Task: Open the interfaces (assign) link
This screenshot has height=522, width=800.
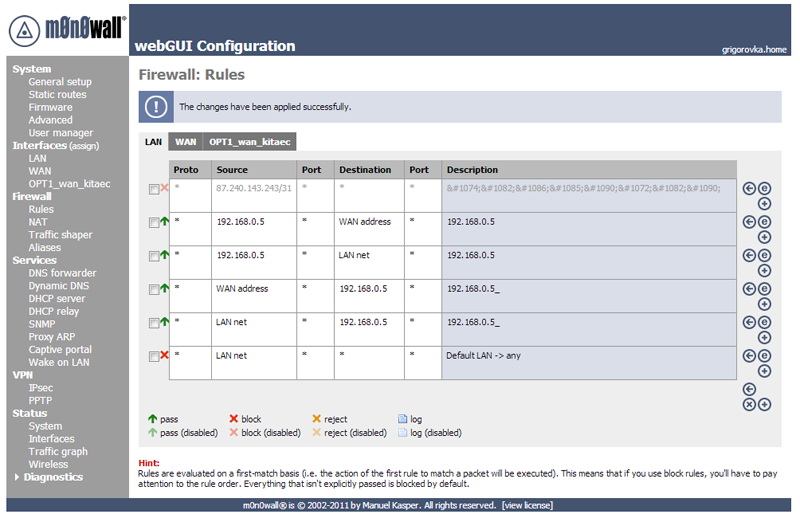Action: (84, 146)
